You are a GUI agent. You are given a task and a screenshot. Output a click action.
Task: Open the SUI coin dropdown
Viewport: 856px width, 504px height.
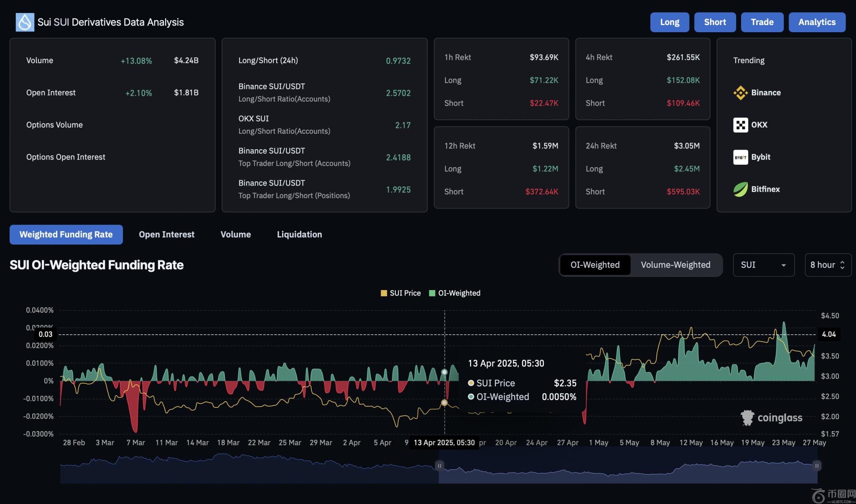[763, 265]
